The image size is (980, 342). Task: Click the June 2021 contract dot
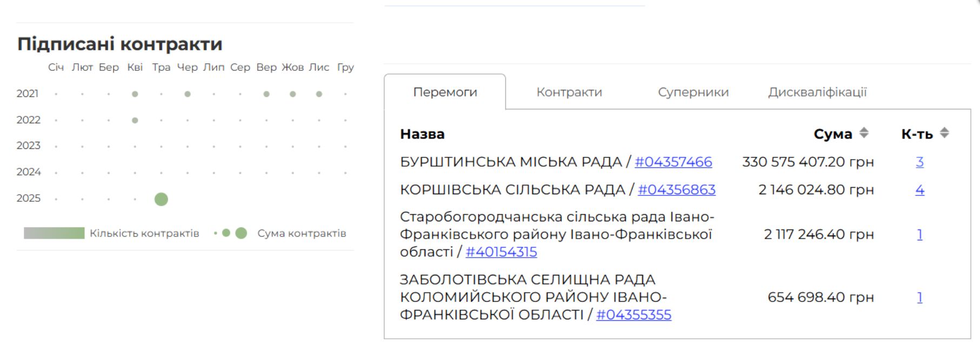click(x=188, y=94)
